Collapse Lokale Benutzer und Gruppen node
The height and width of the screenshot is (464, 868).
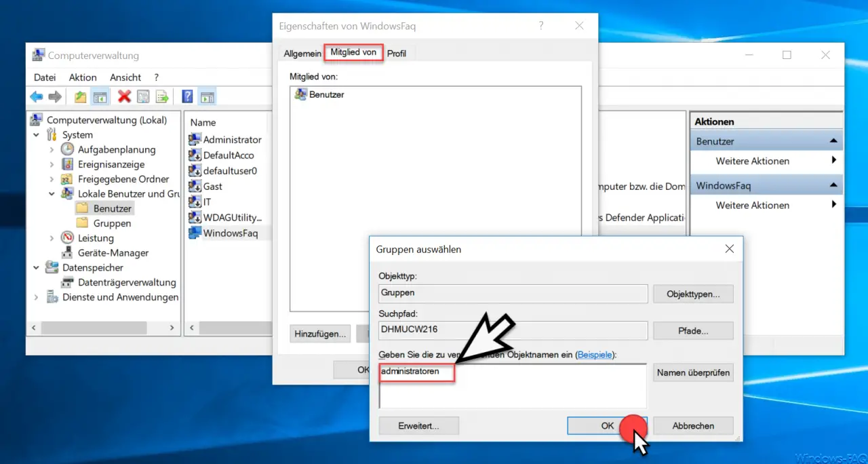(52, 193)
